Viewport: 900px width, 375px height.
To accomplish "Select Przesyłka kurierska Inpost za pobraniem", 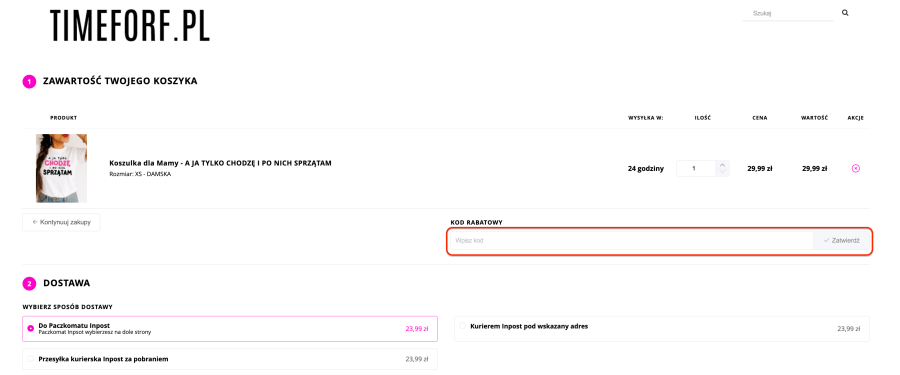I will [230, 359].
